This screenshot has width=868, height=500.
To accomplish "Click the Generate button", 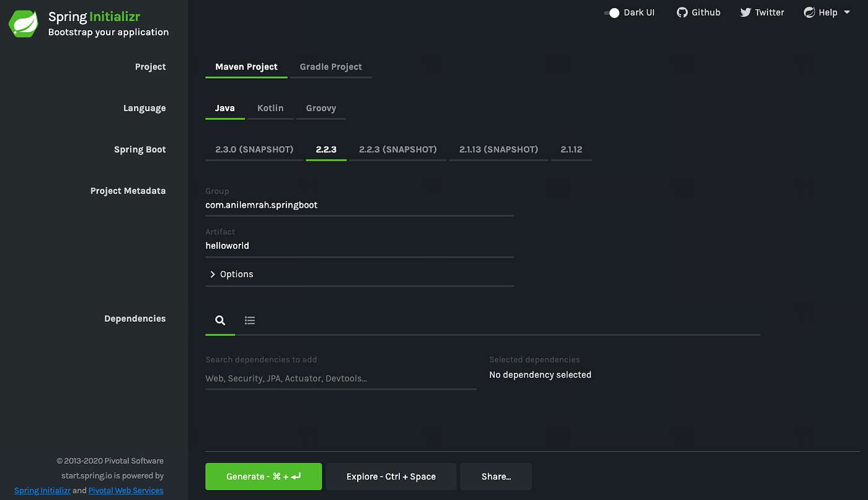I will coord(263,476).
